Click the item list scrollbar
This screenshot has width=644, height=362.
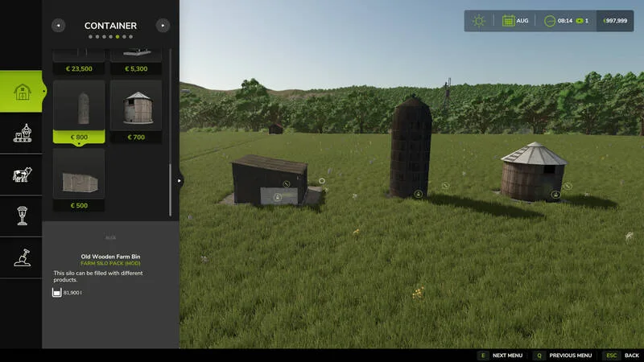(170, 190)
